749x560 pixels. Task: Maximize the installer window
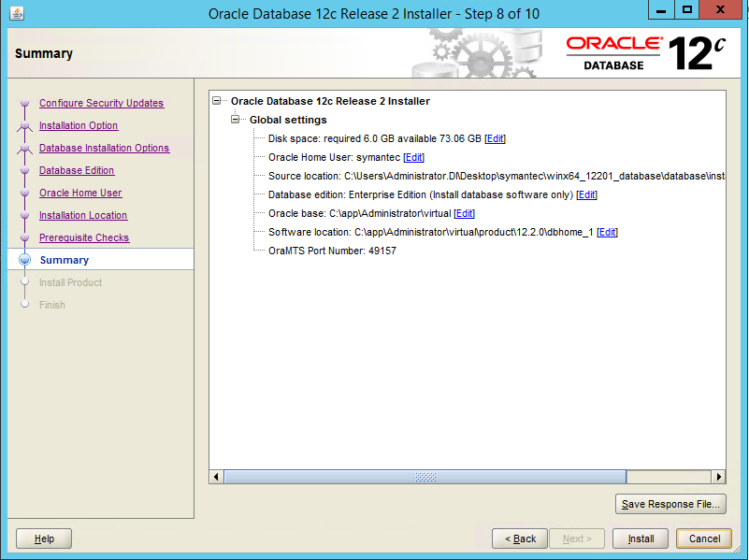click(x=687, y=9)
